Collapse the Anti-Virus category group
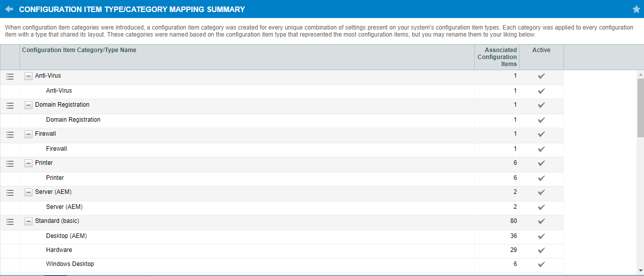Image resolution: width=644 pixels, height=276 pixels. click(29, 76)
